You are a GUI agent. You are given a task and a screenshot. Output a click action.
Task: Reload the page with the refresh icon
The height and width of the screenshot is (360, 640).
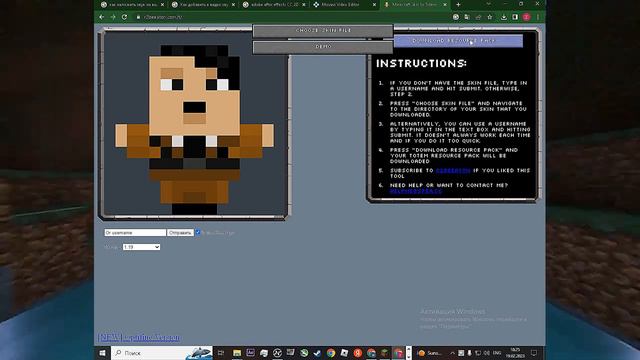click(x=124, y=17)
